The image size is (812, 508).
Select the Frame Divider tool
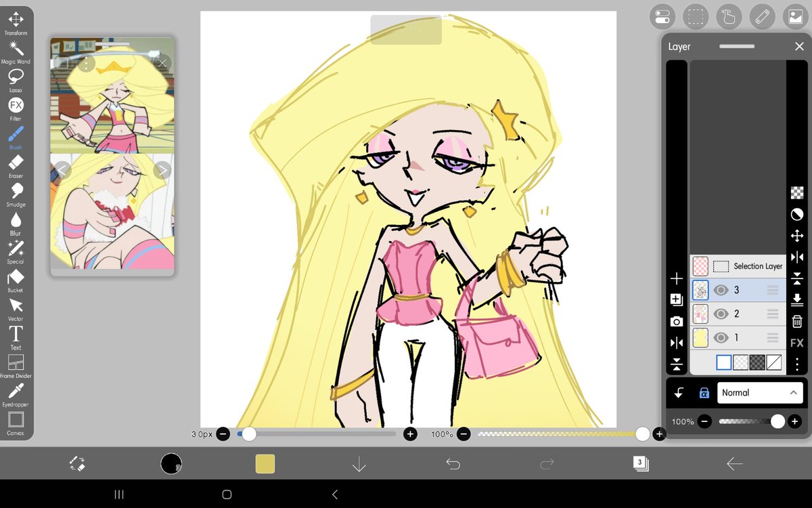coord(16,366)
